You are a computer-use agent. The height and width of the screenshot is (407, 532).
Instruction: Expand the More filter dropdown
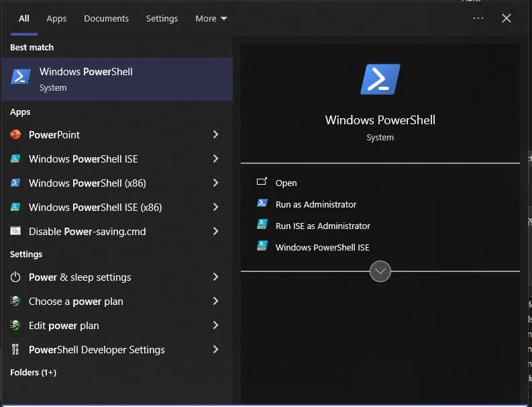(x=211, y=18)
